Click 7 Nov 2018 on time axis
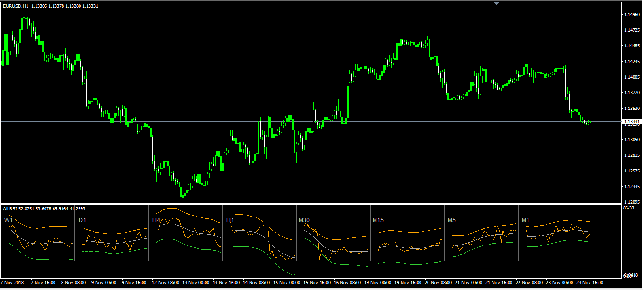644x290 pixels. pos(13,282)
